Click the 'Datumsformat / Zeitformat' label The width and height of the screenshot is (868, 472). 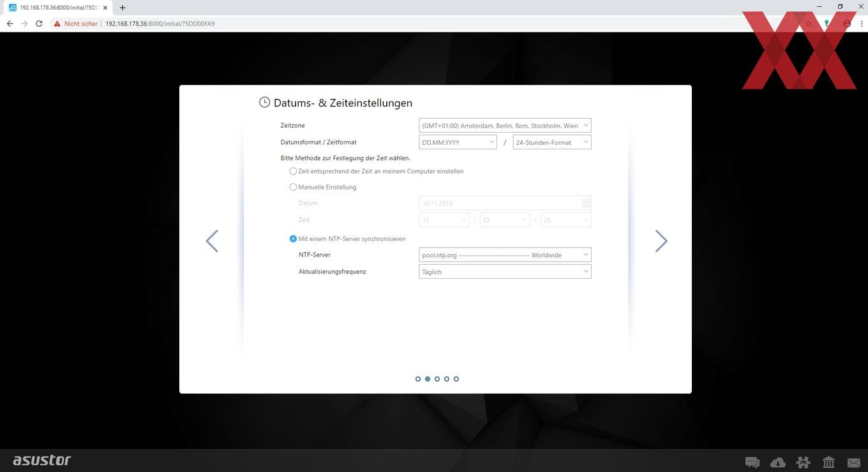[318, 142]
